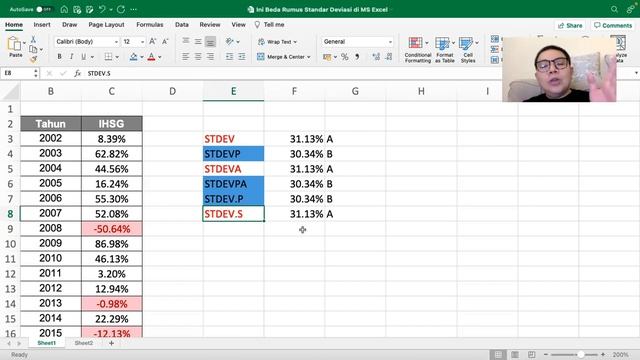This screenshot has width=640, height=360.
Task: Click the red Font Color A swatch
Action: (x=151, y=57)
